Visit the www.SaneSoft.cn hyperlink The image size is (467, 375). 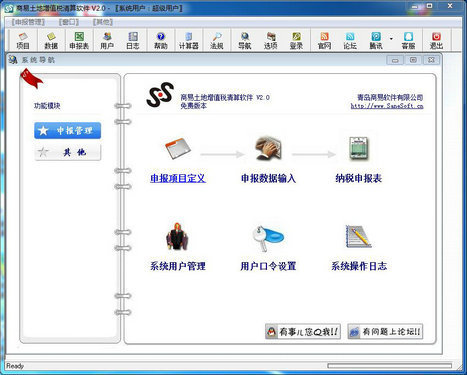387,106
